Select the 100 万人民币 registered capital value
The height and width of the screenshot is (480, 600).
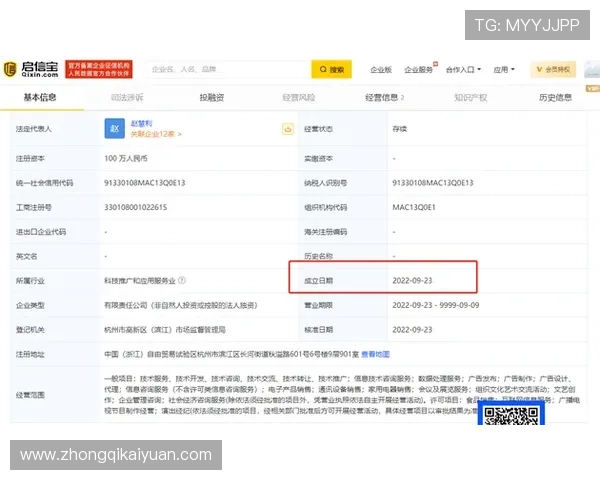coord(126,158)
